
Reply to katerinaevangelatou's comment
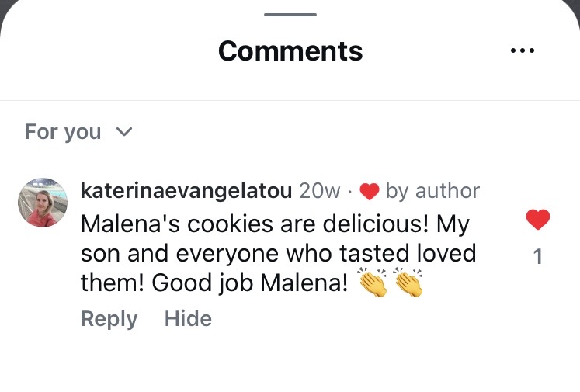pos(109,319)
